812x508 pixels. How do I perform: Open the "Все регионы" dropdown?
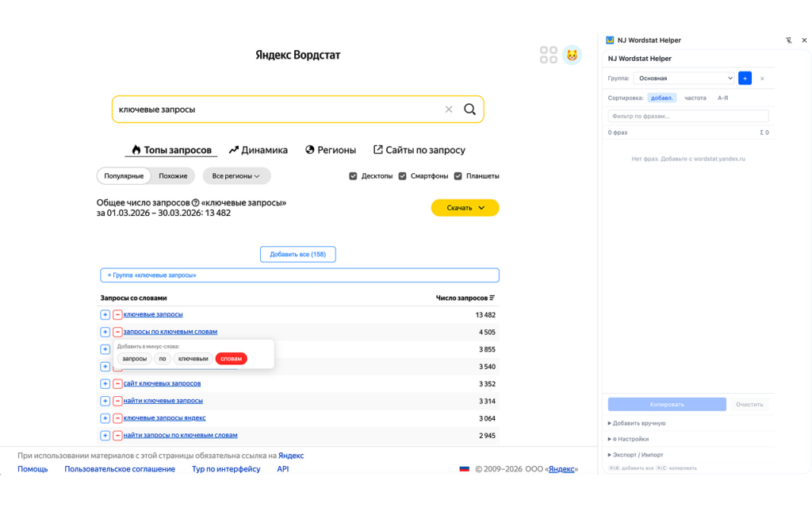[236, 176]
